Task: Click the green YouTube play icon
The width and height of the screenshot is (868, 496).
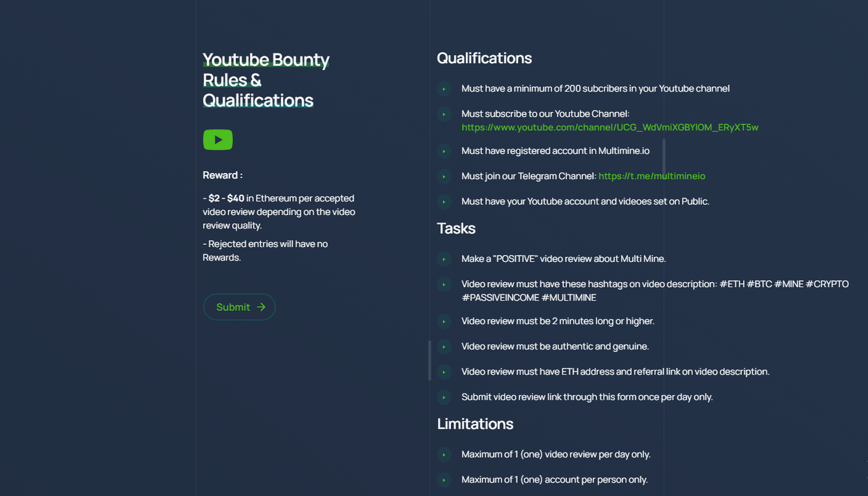Action: pyautogui.click(x=218, y=140)
